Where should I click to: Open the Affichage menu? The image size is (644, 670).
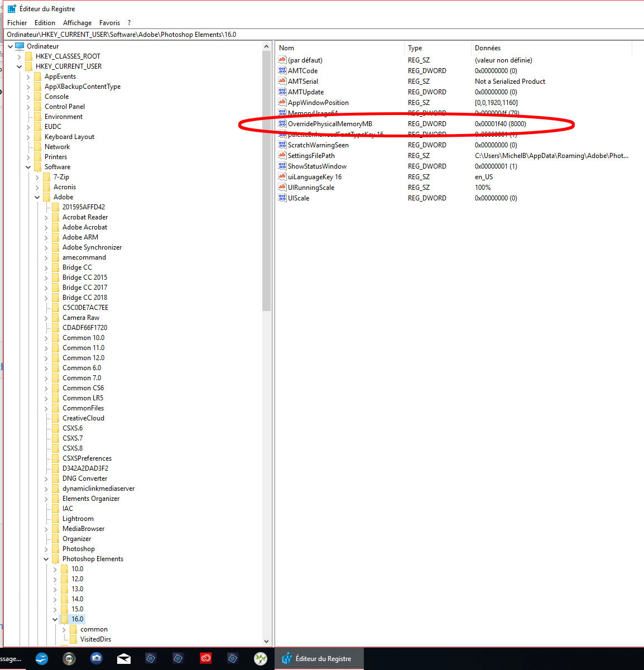pos(77,22)
